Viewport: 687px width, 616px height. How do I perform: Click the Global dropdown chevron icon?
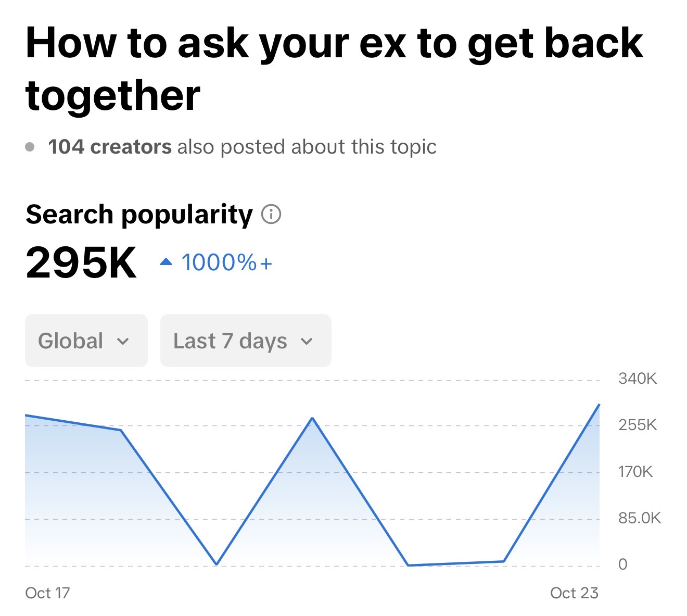tap(123, 342)
